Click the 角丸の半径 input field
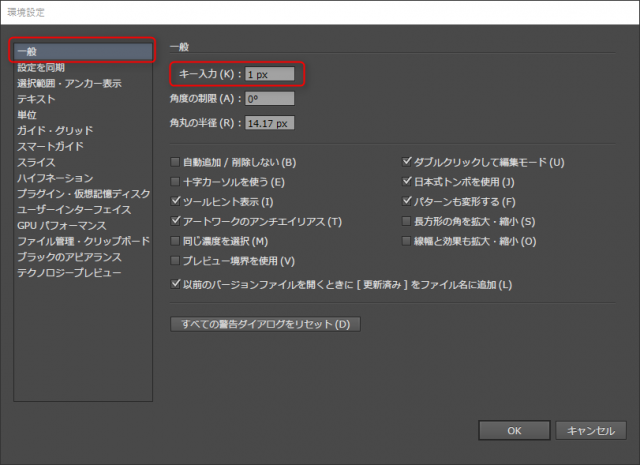Screen dimensions: 640x465 [x=269, y=124]
